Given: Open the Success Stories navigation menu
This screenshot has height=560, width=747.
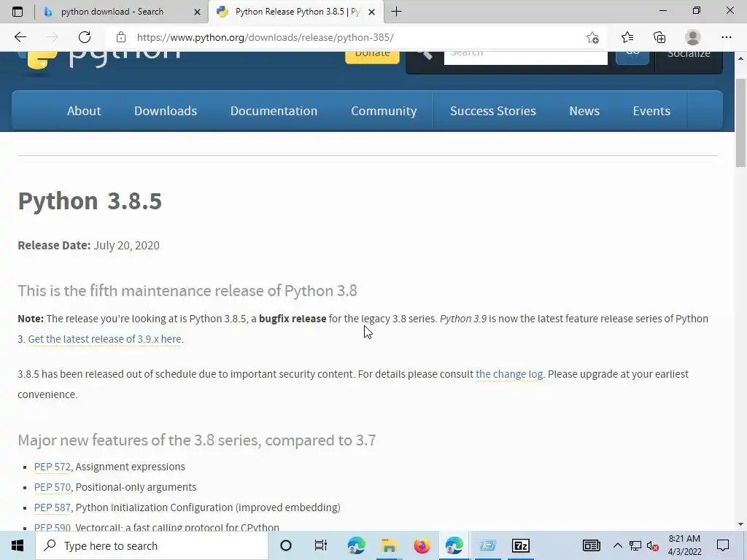Looking at the screenshot, I should (x=493, y=111).
